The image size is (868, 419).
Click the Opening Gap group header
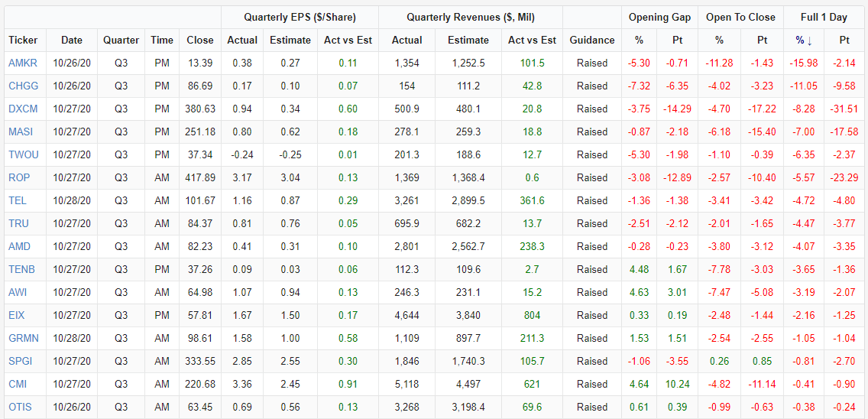point(659,17)
